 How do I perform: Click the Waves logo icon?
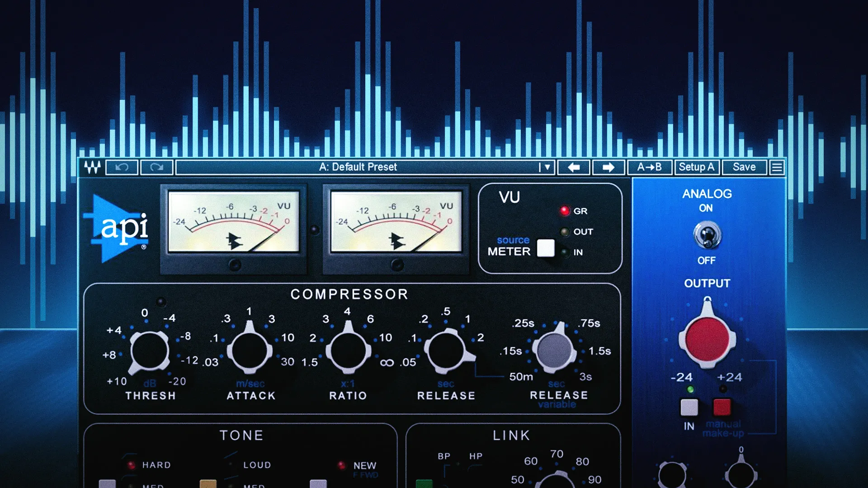(x=92, y=167)
